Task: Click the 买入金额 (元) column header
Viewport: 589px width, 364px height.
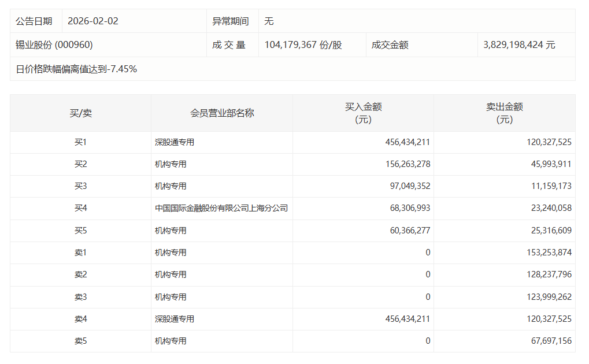Action: click(x=363, y=113)
